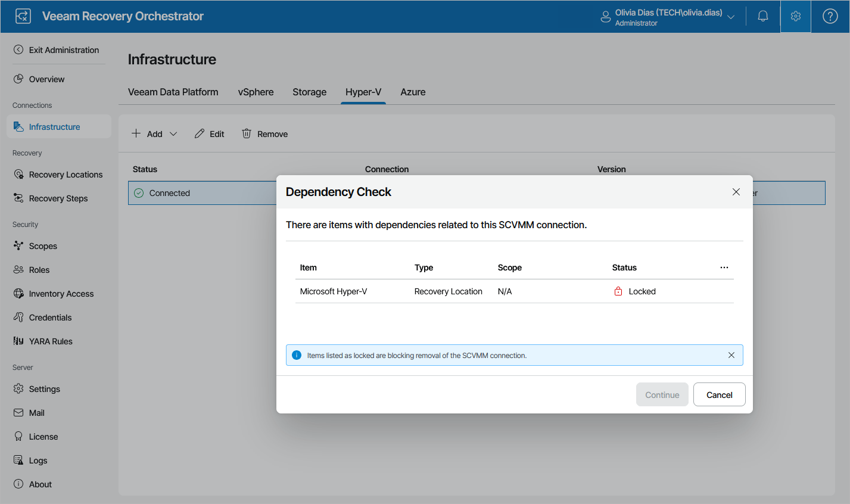Switch to the Storage tab
This screenshot has height=504, width=850.
[x=310, y=92]
